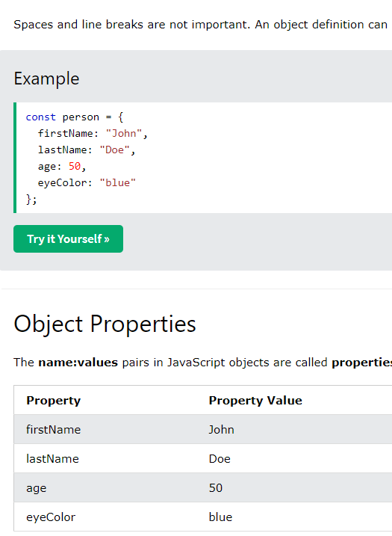Click the Property column header
This screenshot has height=536, width=392.
click(54, 401)
